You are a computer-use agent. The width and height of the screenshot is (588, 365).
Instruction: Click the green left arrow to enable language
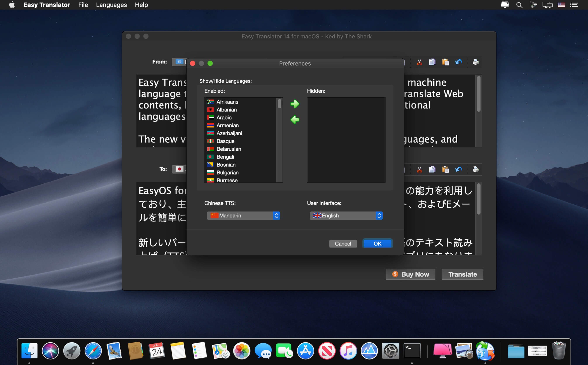295,119
